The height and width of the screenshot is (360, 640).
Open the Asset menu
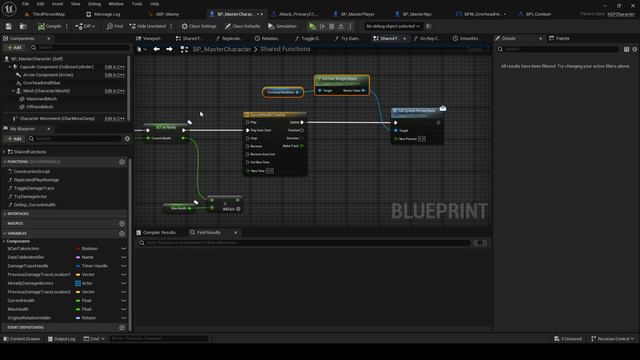point(58,4)
